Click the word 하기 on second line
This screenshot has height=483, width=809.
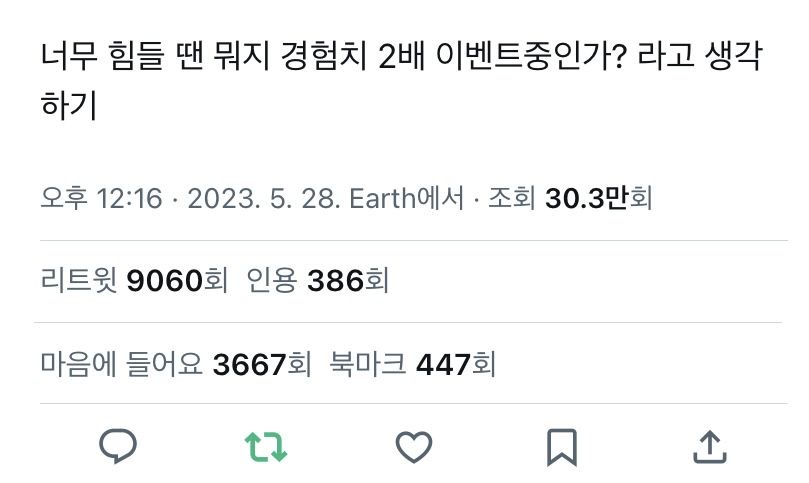68,106
